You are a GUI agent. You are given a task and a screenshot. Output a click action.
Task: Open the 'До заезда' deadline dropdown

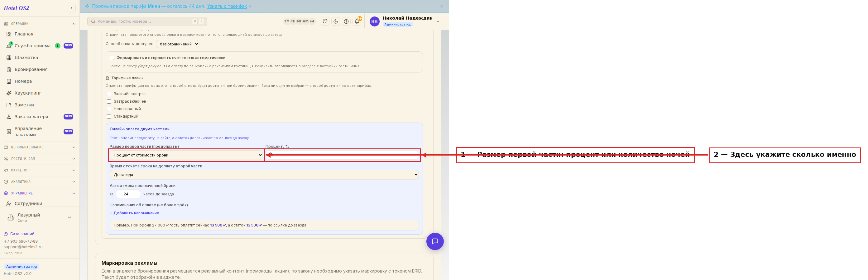pos(264,175)
